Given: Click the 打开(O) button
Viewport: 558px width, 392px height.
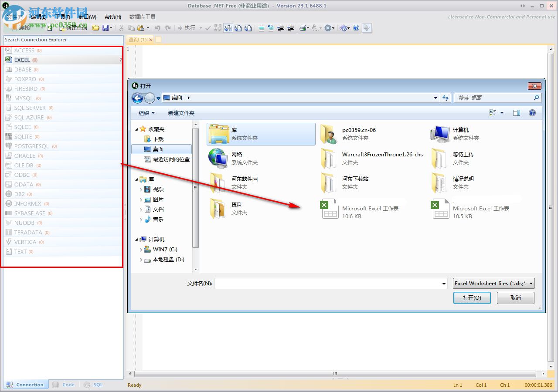Looking at the screenshot, I should pos(472,298).
